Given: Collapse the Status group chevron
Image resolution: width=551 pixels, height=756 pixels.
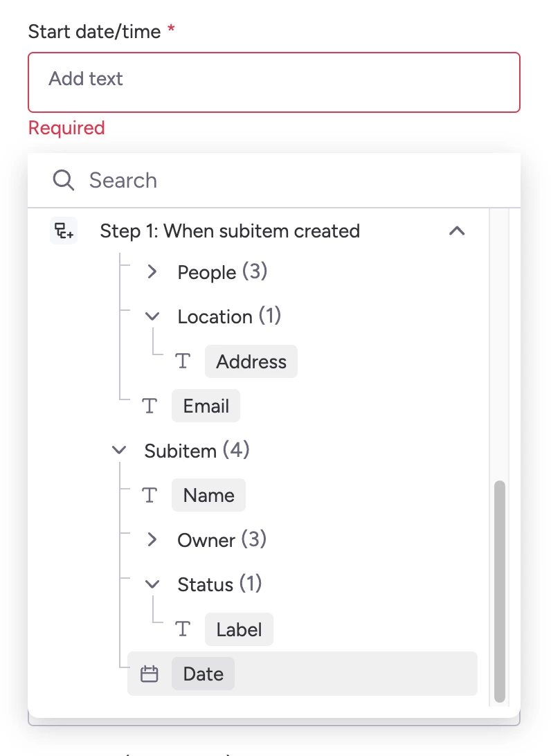Looking at the screenshot, I should coord(152,585).
